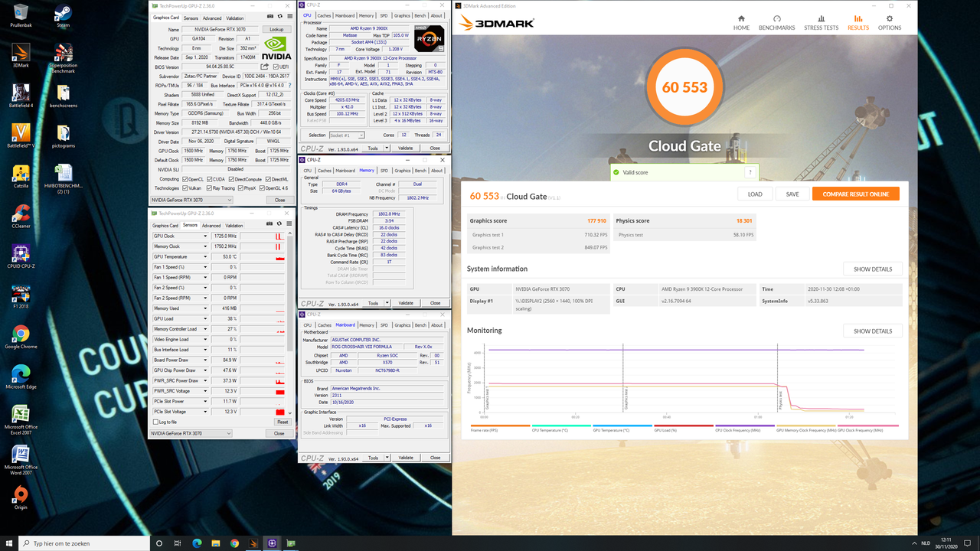Viewport: 980px width, 551px height.
Task: Switch to the SPD tab in CPU-Z Memory window
Action: tap(384, 171)
